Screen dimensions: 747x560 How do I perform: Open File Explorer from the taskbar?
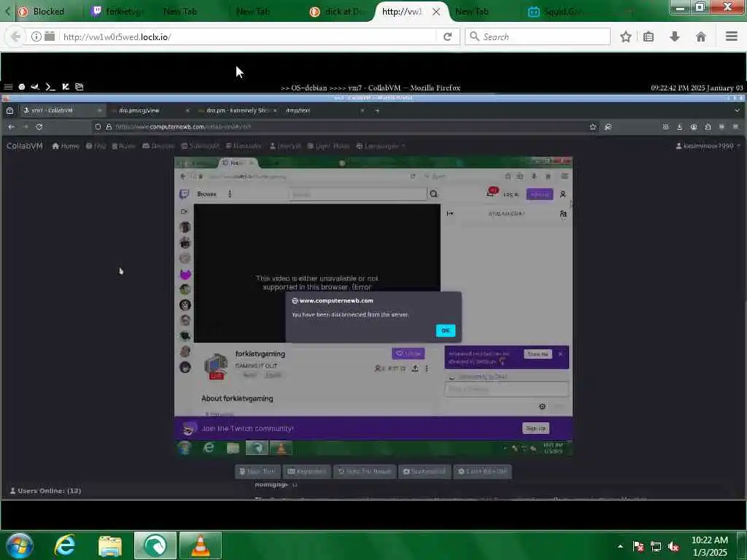tap(110, 545)
